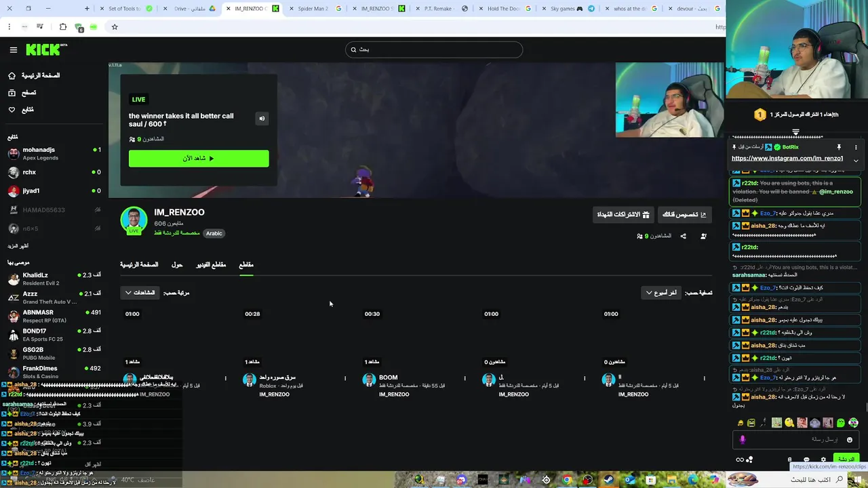Select the first yellow emote in emote row
Screen dimensions: 868x488
pyautogui.click(x=741, y=423)
